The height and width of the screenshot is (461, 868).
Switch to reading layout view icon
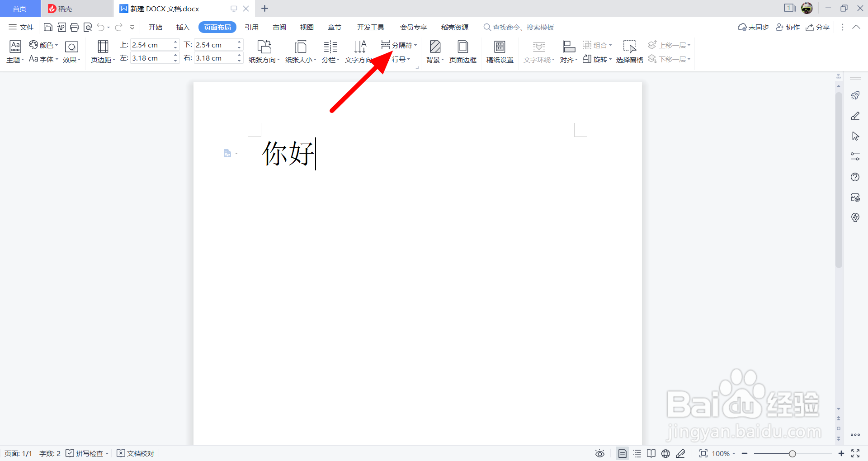[651, 453]
